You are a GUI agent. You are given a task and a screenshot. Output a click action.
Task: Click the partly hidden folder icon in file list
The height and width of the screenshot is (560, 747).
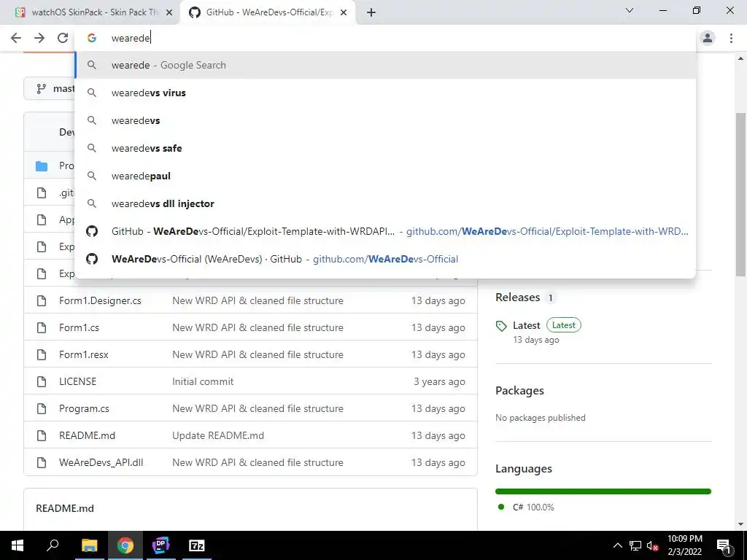(42, 166)
